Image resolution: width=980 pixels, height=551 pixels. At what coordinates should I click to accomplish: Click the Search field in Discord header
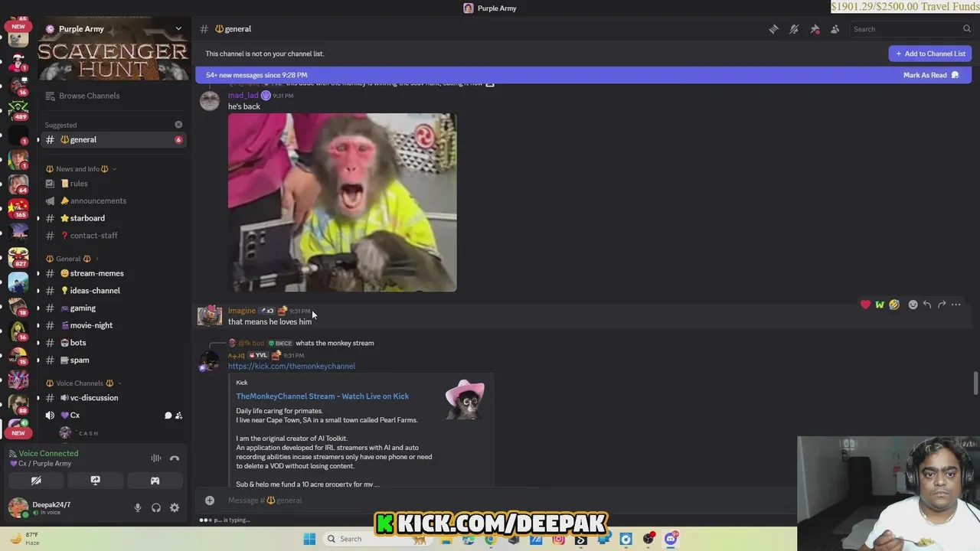pos(911,29)
